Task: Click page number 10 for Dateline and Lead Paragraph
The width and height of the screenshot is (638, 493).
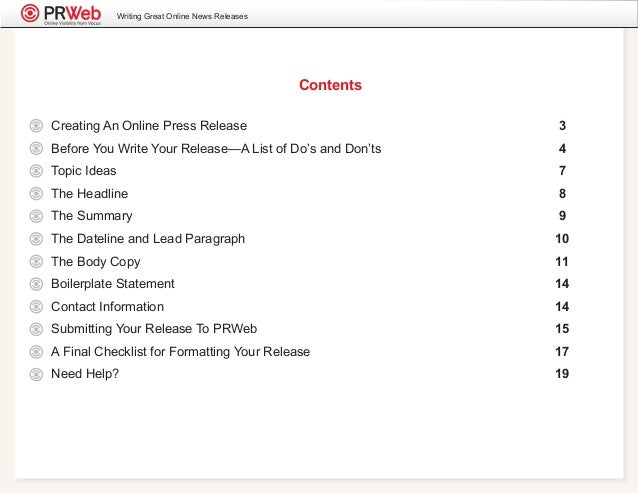Action: click(562, 239)
